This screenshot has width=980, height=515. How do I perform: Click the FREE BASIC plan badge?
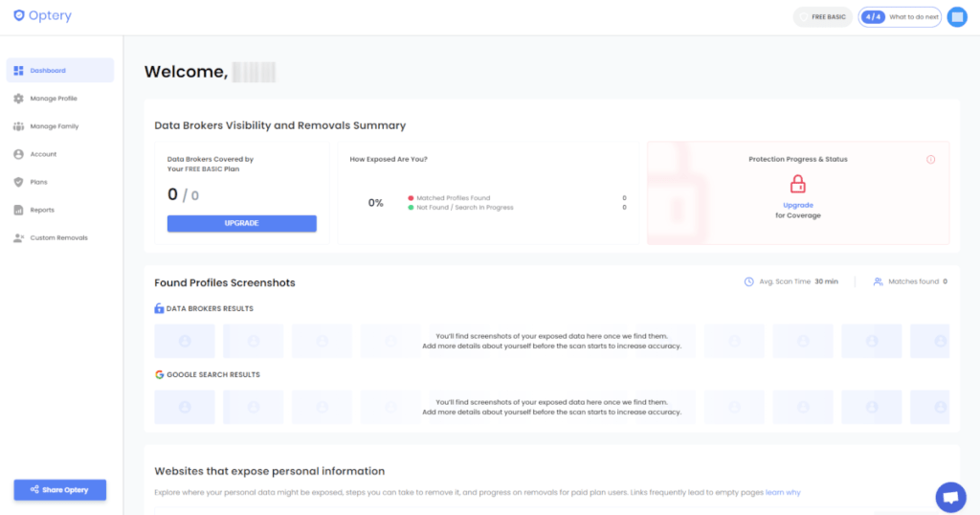click(x=823, y=16)
